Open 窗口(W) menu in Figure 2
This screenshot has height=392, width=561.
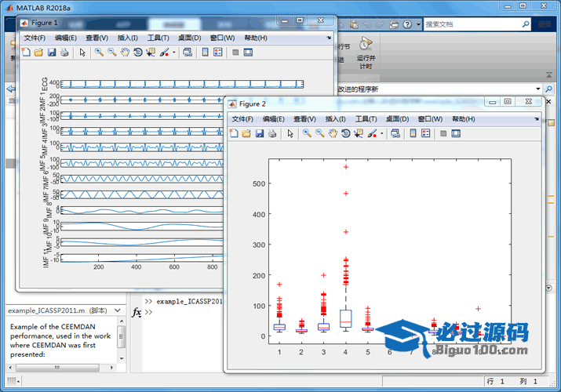click(x=430, y=119)
